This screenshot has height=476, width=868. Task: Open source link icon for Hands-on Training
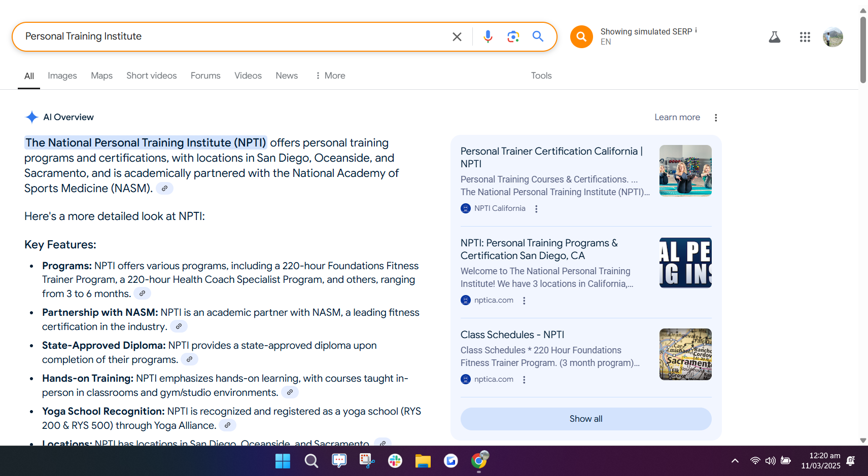click(290, 392)
